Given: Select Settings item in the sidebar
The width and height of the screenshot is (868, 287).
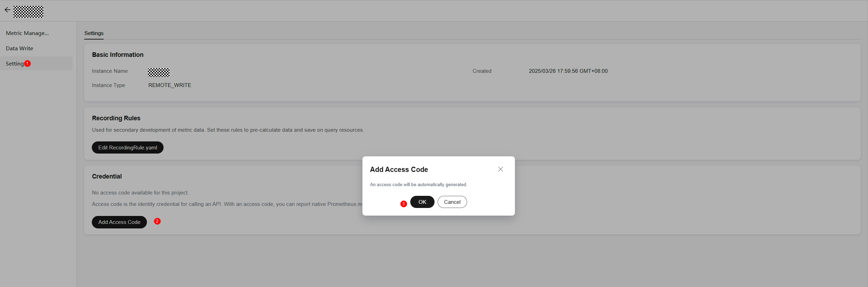Looking at the screenshot, I should click(x=36, y=63).
